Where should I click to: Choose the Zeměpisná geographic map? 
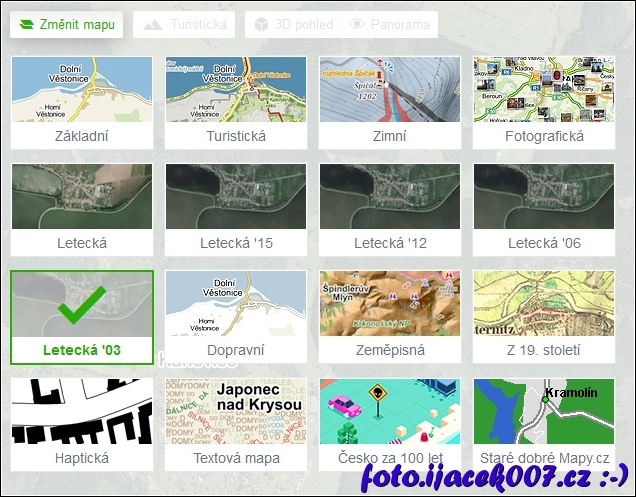click(389, 316)
